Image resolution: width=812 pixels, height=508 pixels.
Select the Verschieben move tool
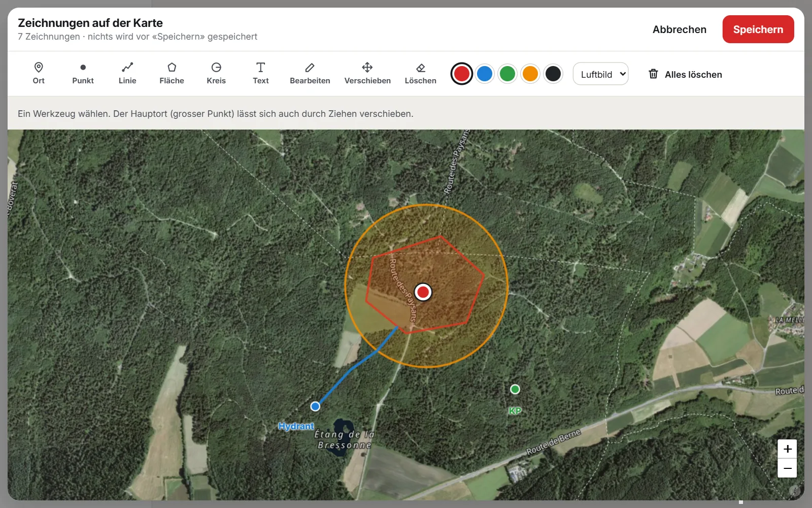pyautogui.click(x=367, y=74)
